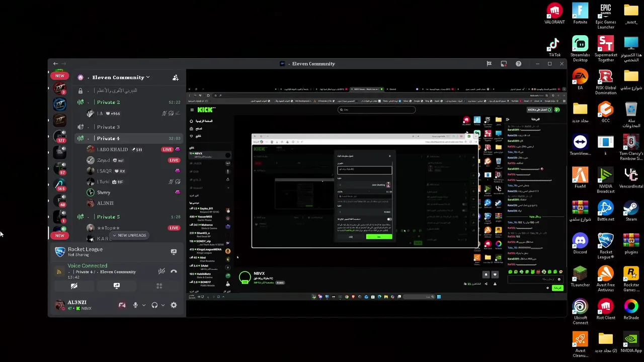Open the server with the 57 badge
The image size is (644, 362).
click(x=60, y=168)
